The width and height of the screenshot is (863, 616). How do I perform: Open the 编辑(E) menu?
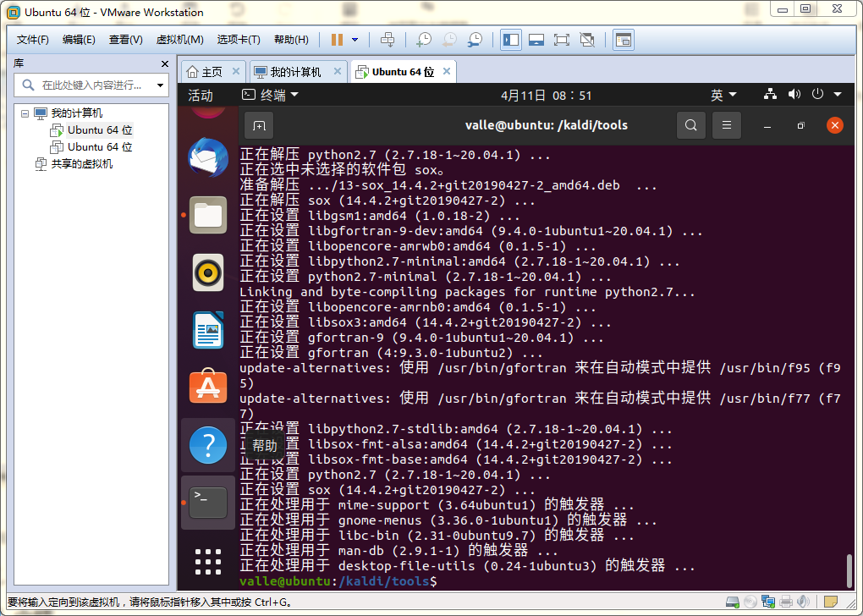[79, 40]
